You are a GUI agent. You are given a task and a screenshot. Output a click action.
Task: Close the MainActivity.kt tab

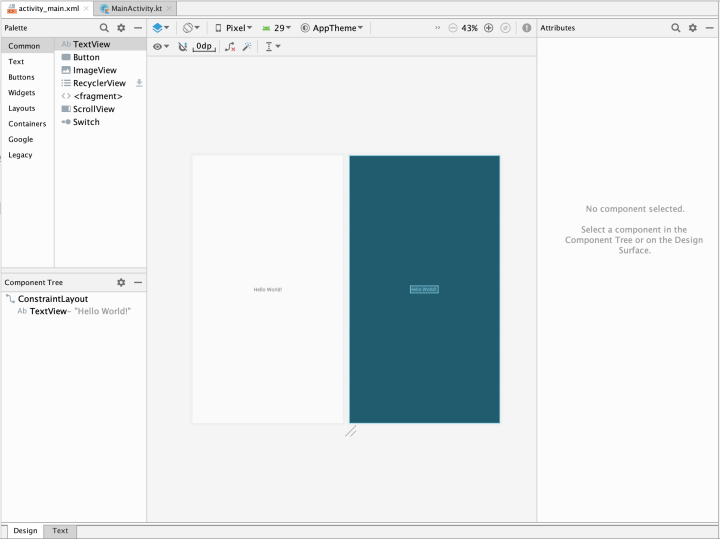click(169, 8)
